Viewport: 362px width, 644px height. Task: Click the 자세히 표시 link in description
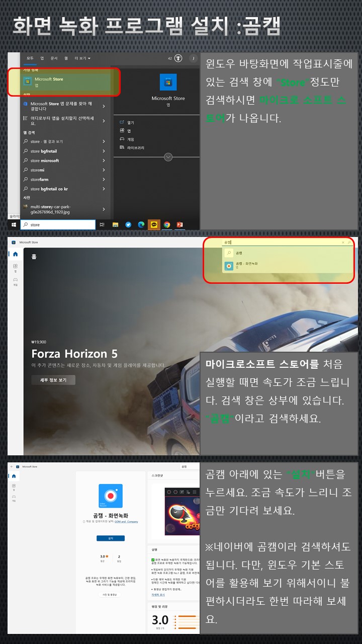159,594
